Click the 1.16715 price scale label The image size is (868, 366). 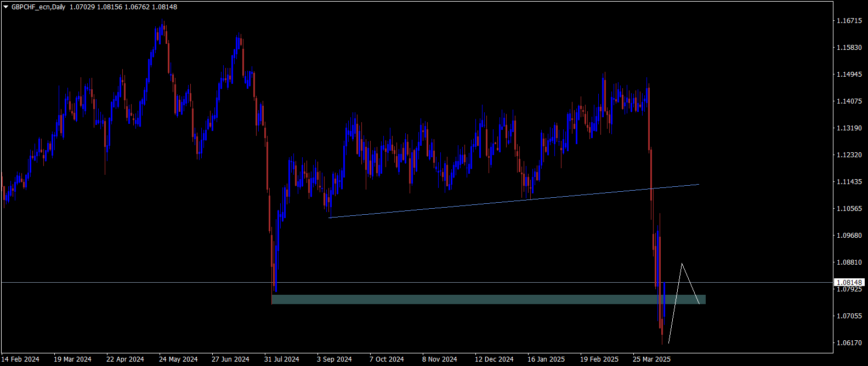[849, 21]
